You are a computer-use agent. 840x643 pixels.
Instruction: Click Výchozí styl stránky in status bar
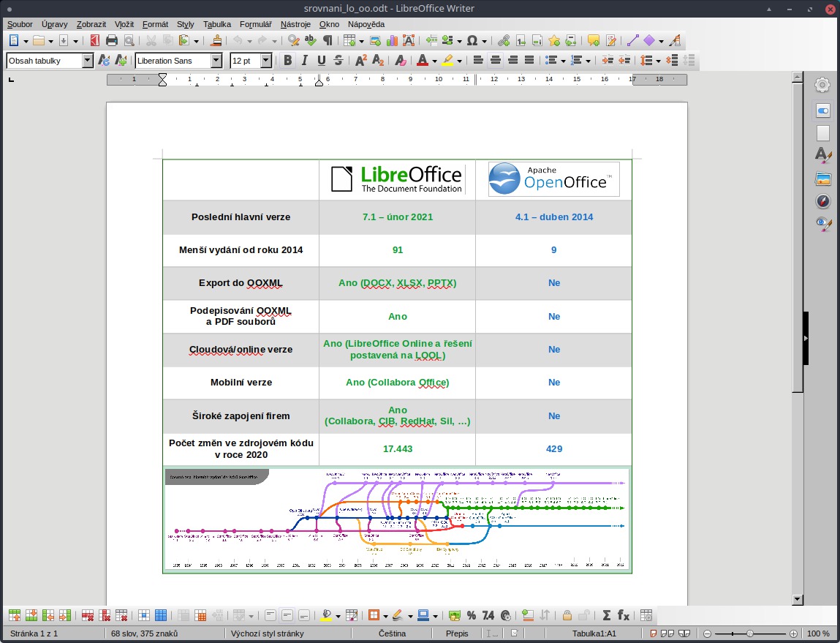point(267,633)
